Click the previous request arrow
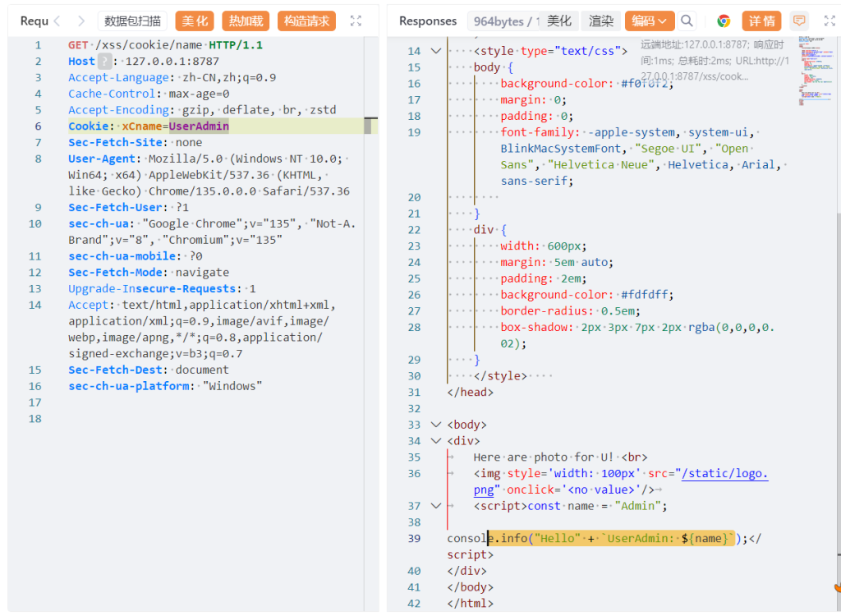Screen dimensions: 841x616 click(x=57, y=21)
